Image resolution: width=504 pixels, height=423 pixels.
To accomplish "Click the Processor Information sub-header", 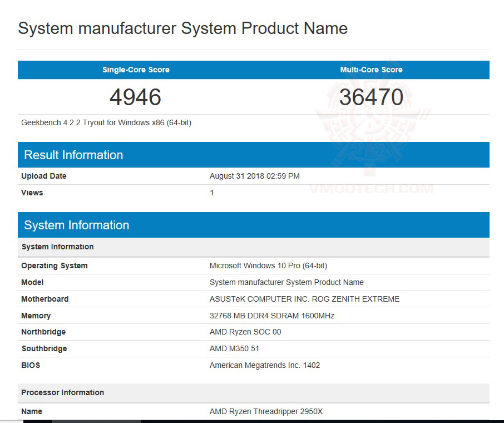I will click(254, 392).
